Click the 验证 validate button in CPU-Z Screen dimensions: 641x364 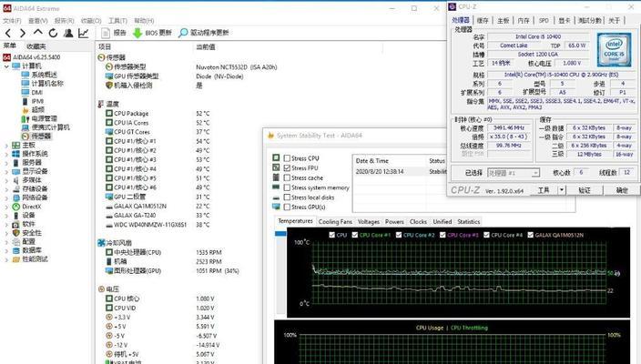click(585, 190)
